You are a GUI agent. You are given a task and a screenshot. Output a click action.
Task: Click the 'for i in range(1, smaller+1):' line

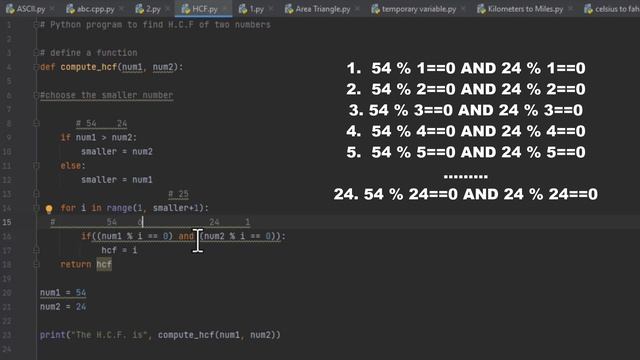(134, 208)
